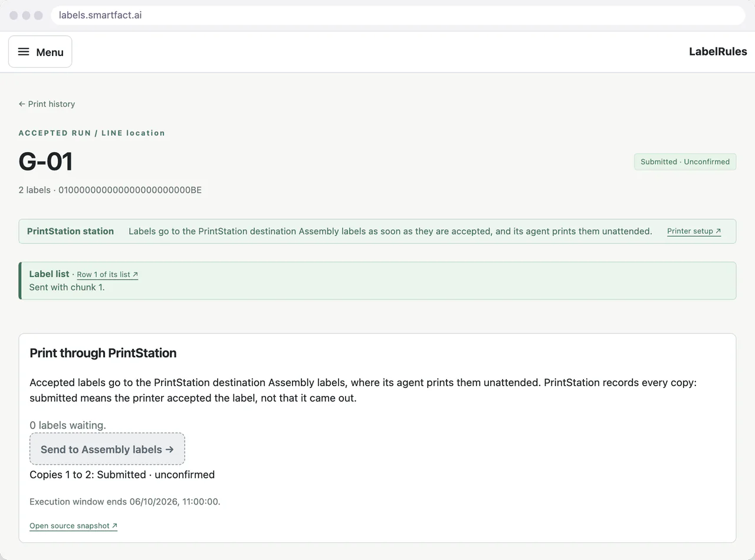Open Row 1 of its list link

pyautogui.click(x=107, y=275)
